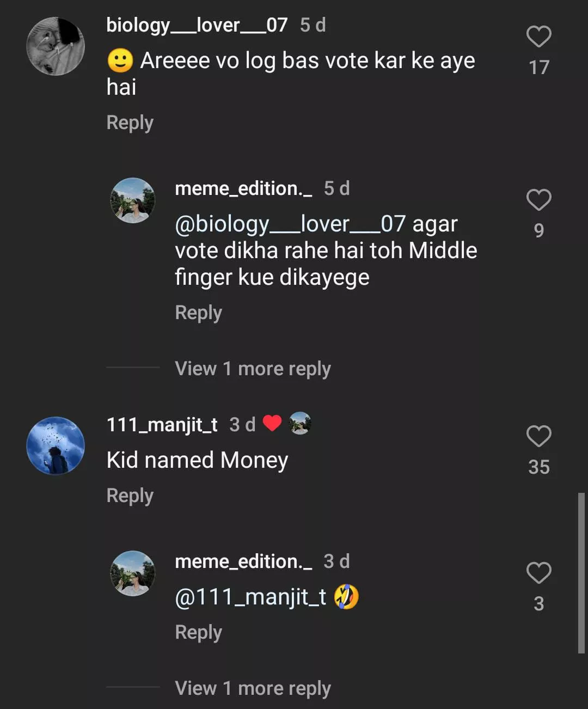
Task: Tap 111_manjit_t's blue profile avatar
Action: tap(56, 445)
